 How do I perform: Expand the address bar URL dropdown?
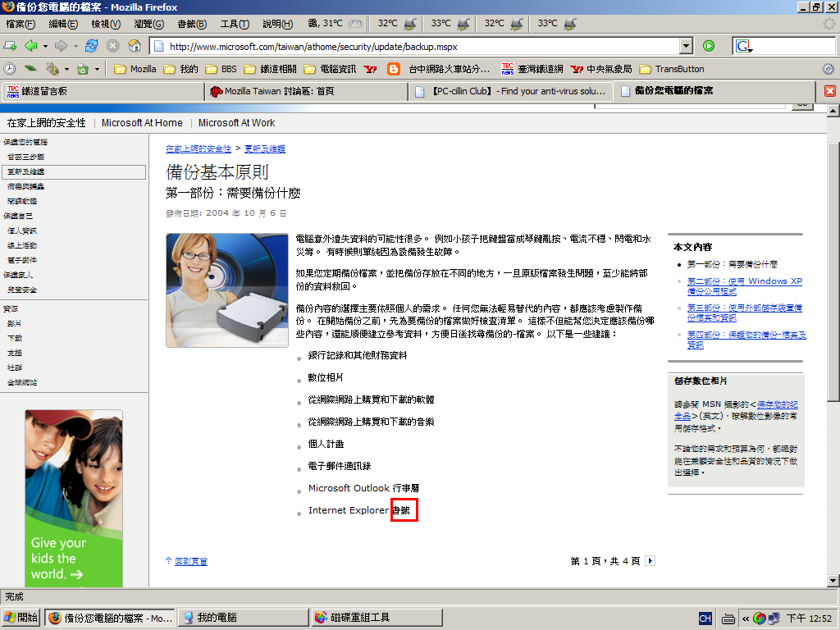tap(686, 47)
